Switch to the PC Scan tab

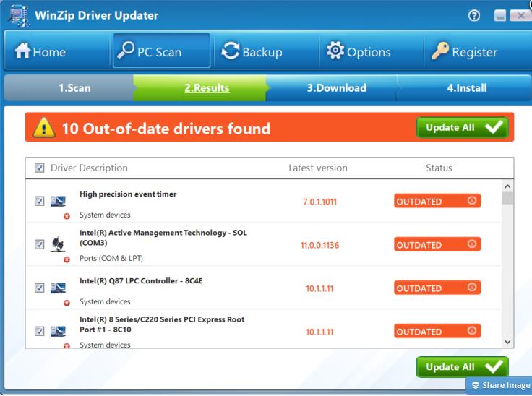coord(161,51)
